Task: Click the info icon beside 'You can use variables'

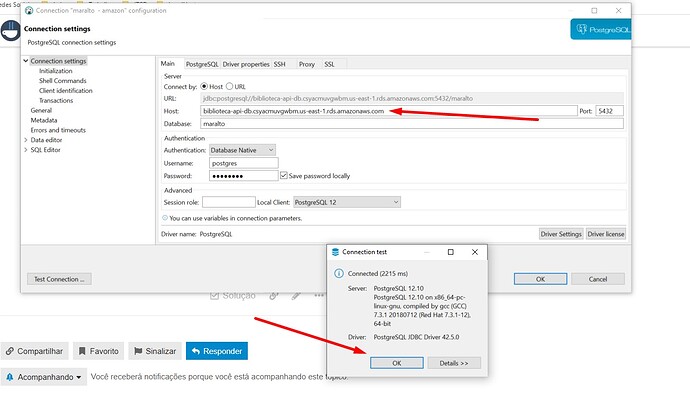Action: (165, 218)
